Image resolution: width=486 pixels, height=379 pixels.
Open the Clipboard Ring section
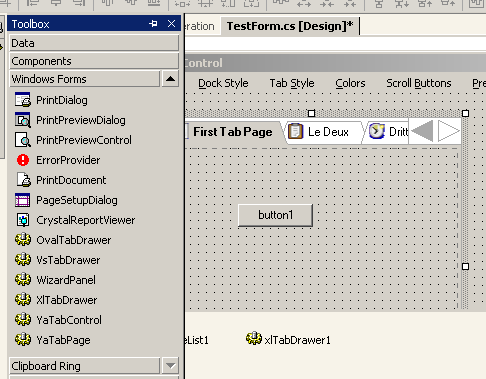click(x=85, y=366)
